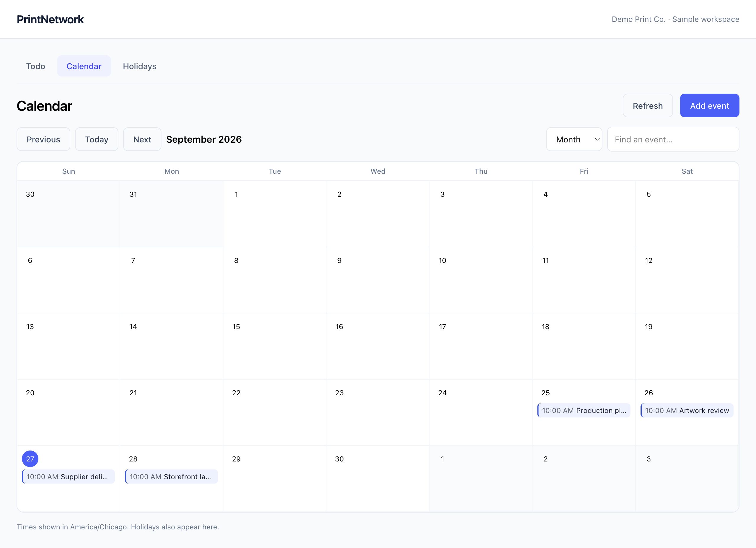
Task: Go to the Previous month
Action: tap(43, 139)
